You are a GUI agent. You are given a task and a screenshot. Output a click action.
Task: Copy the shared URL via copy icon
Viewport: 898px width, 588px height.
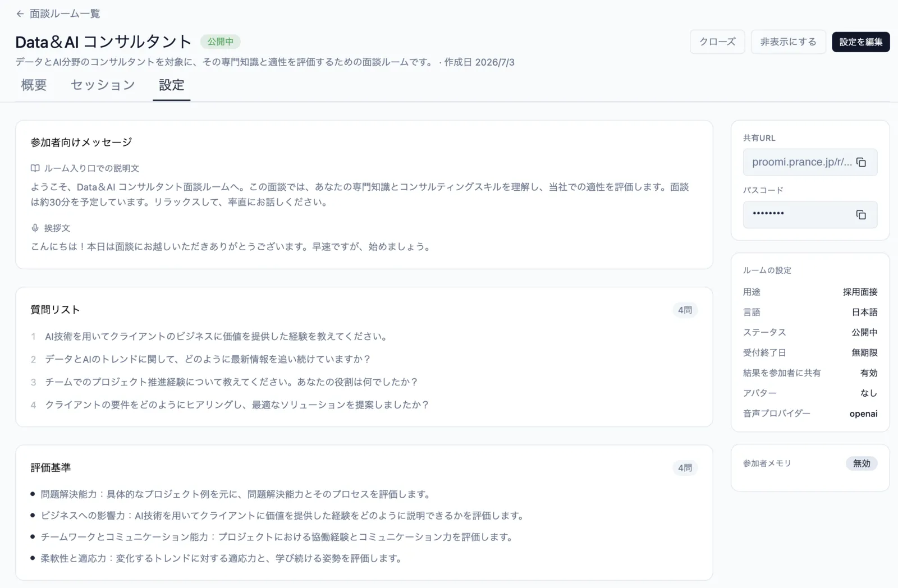tap(861, 162)
